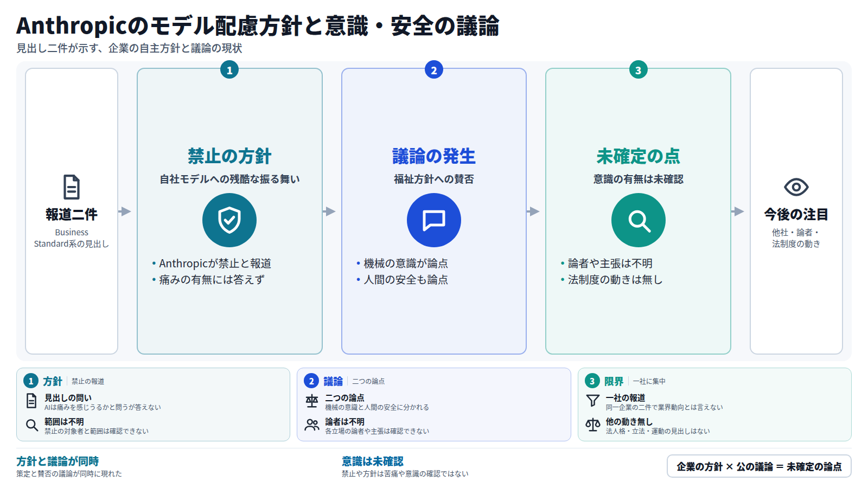
Task: Click the 未確定の点 card heading
Action: point(639,156)
